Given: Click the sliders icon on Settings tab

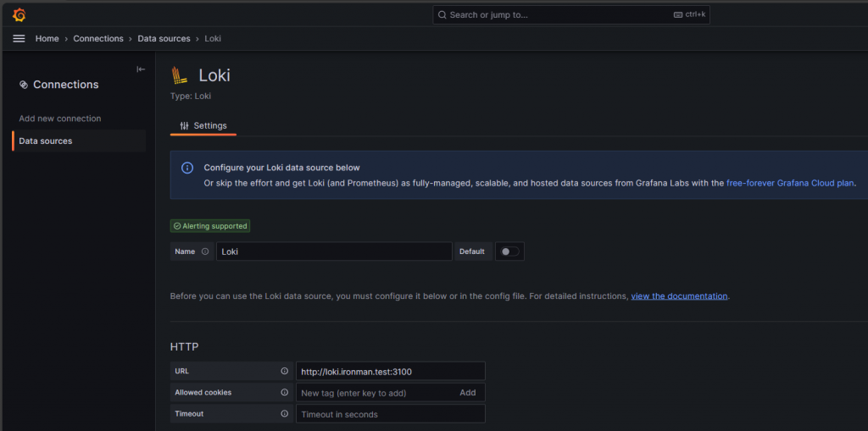Looking at the screenshot, I should (x=184, y=125).
